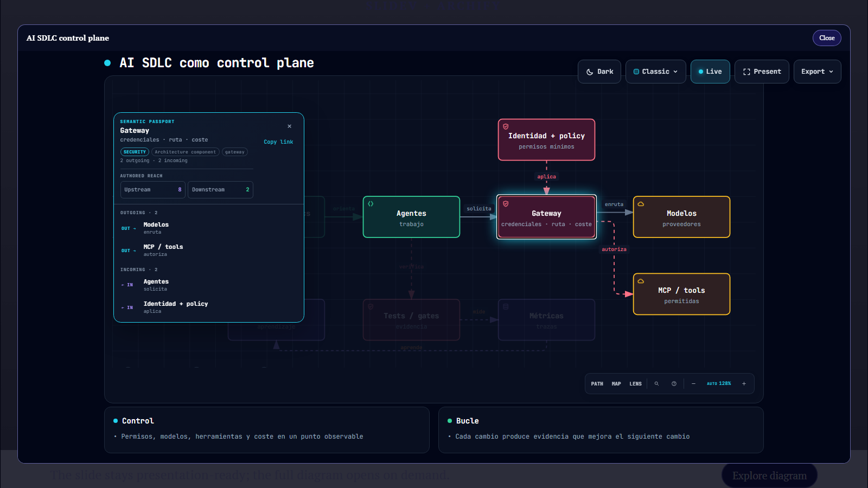Enable MAP mode in diagram toolbar
868x488 pixels.
[616, 384]
